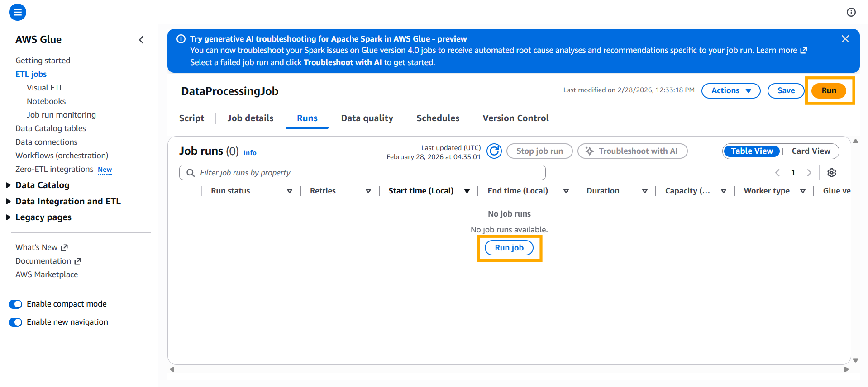This screenshot has width=868, height=387.
Task: Click the horizontal scrollbar left arrow
Action: tap(172, 369)
